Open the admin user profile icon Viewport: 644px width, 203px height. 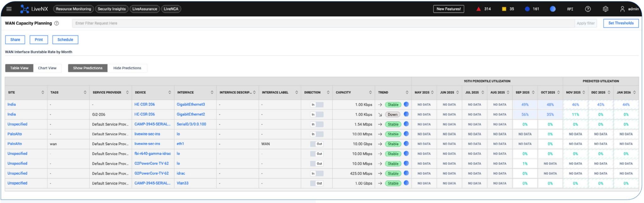622,9
